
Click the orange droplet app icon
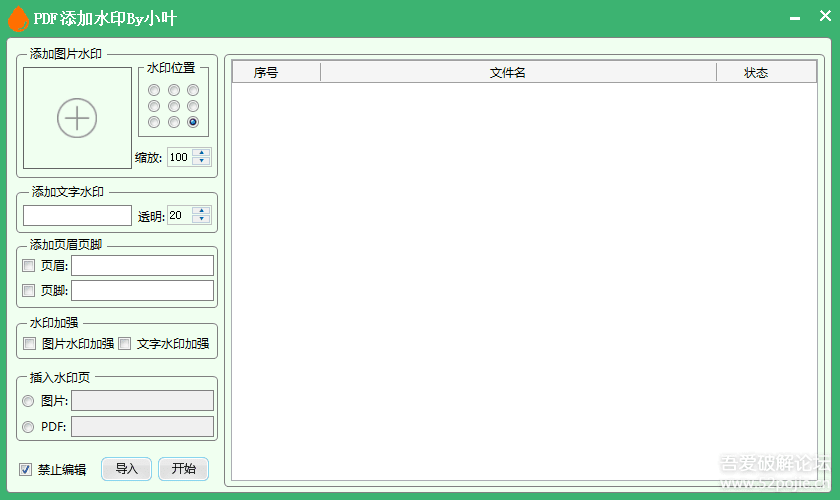[18, 19]
